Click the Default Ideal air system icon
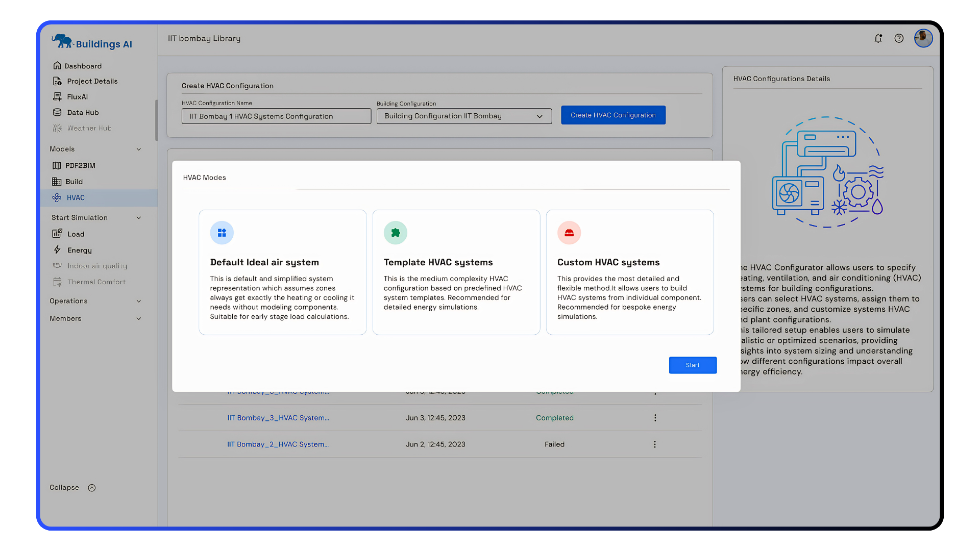This screenshot has width=980, height=551. pyautogui.click(x=222, y=233)
